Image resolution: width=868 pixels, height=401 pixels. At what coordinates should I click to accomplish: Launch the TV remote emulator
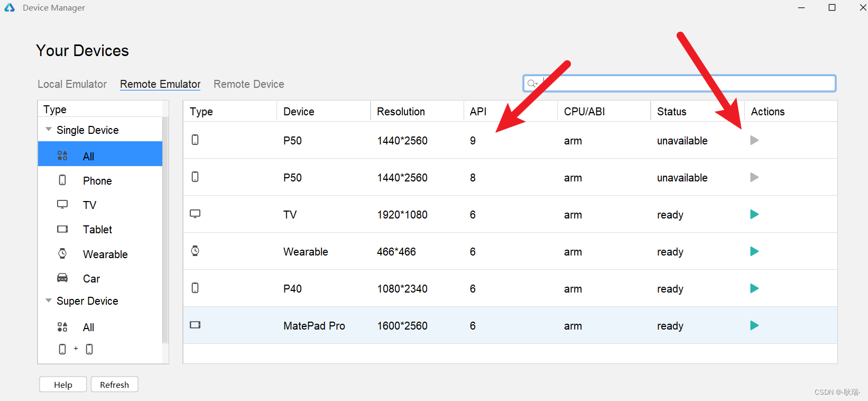pyautogui.click(x=754, y=214)
